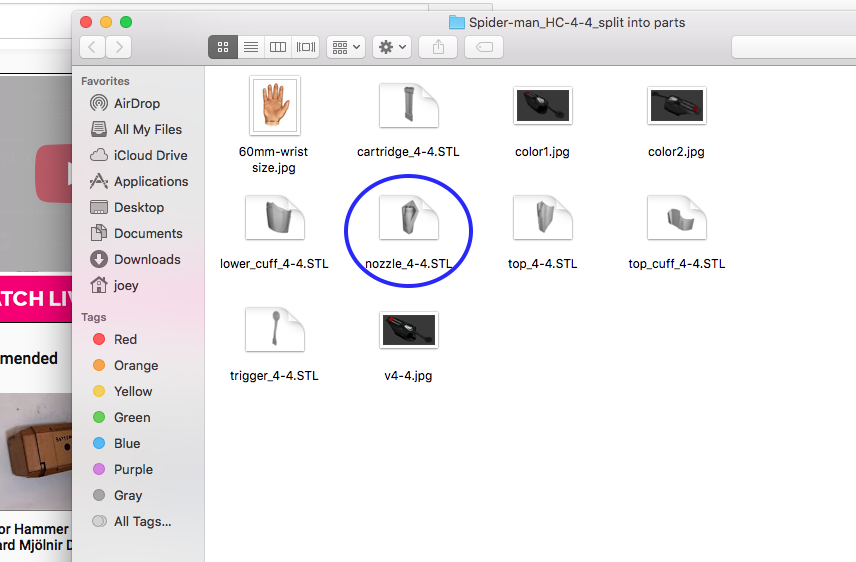Open AirDrop in the sidebar
This screenshot has height=562, width=856.
pyautogui.click(x=126, y=103)
